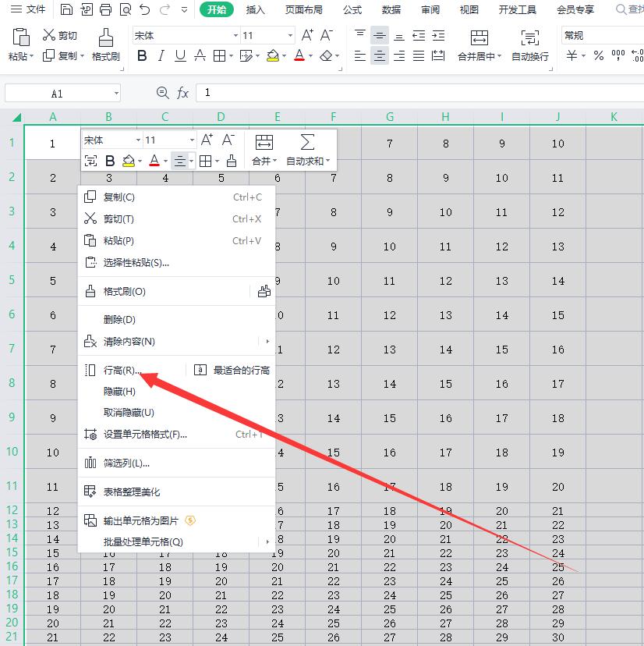Choose 删除(D) in context menu
644x646 pixels.
[x=177, y=320]
